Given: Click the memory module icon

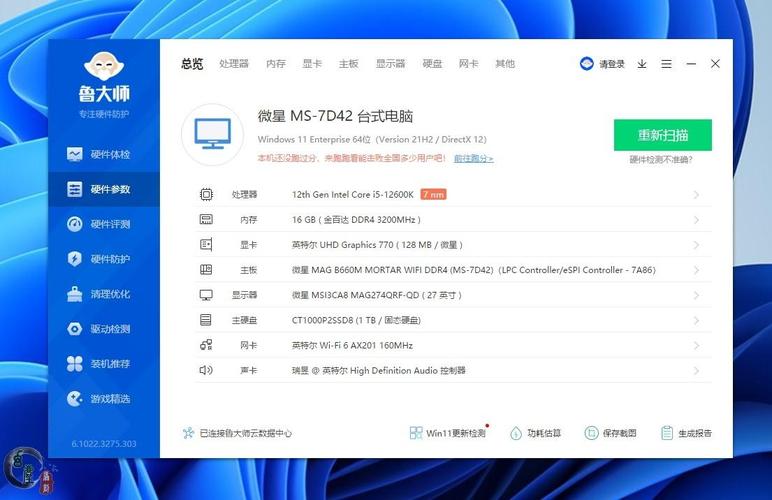Looking at the screenshot, I should click(x=206, y=219).
